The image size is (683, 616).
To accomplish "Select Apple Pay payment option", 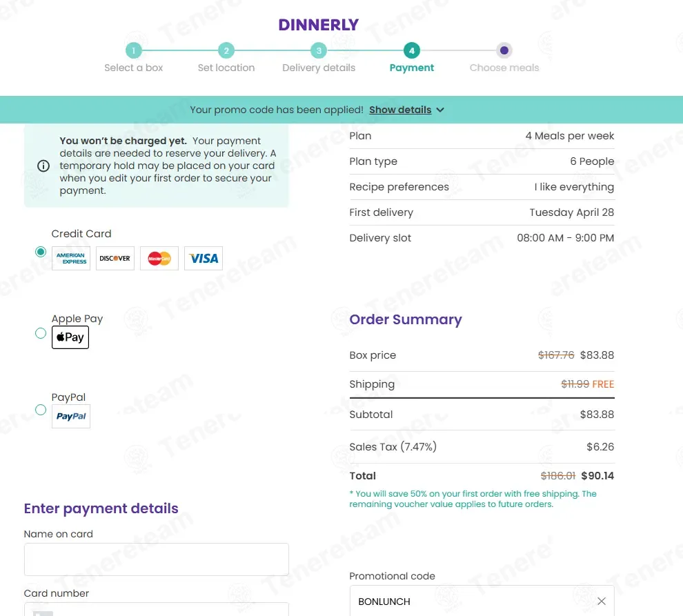I will coord(41,333).
